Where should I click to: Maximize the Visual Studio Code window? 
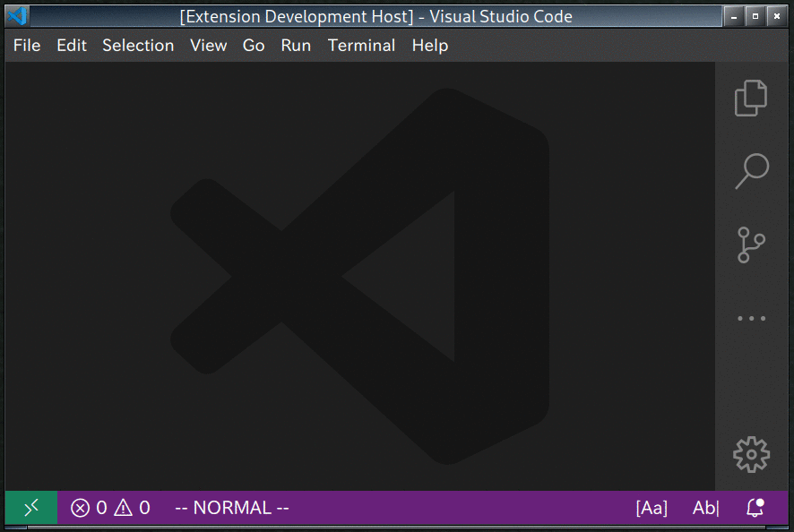coord(755,17)
